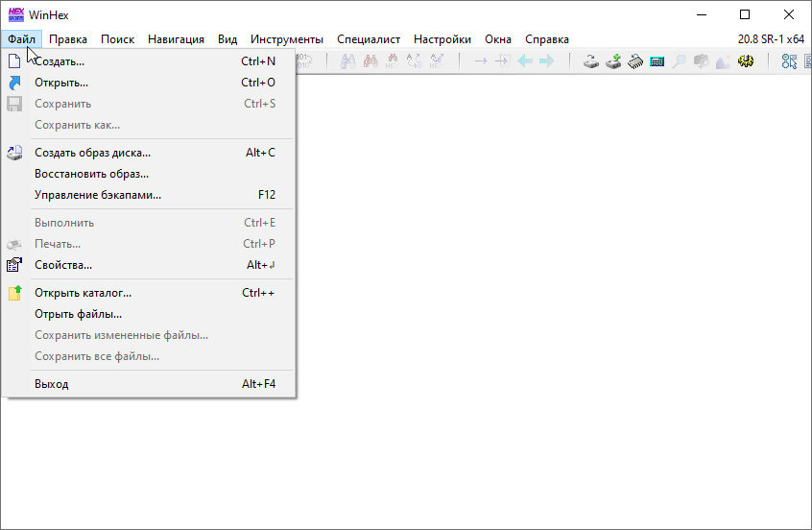Close the WinHex window
Viewport: 812px width, 530px height.
pyautogui.click(x=789, y=14)
